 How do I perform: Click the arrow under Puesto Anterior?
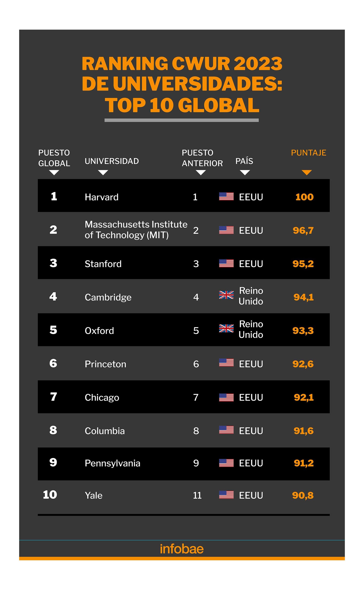[x=201, y=173]
